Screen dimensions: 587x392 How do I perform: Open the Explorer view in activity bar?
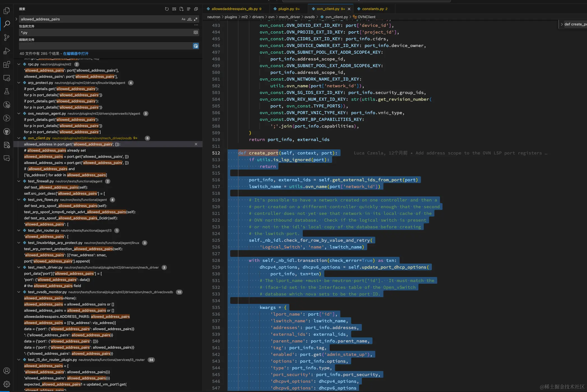(7, 11)
